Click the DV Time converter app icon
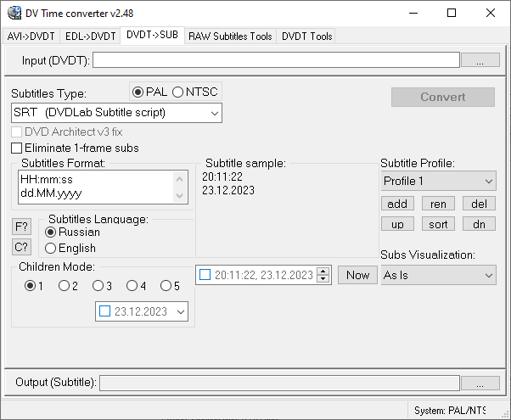The width and height of the screenshot is (511, 420). pos(14,13)
